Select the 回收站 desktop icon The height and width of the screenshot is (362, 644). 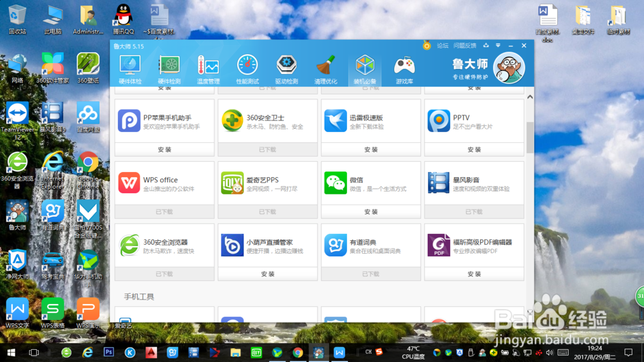pyautogui.click(x=17, y=20)
